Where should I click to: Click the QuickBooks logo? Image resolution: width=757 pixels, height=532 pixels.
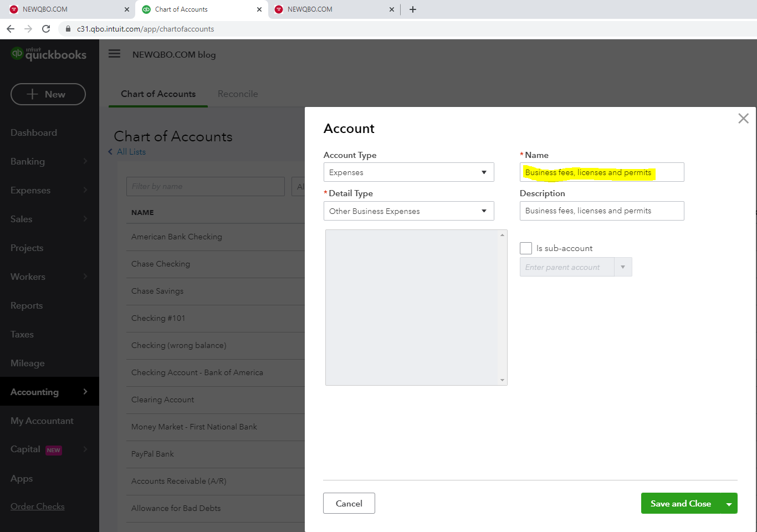point(49,54)
